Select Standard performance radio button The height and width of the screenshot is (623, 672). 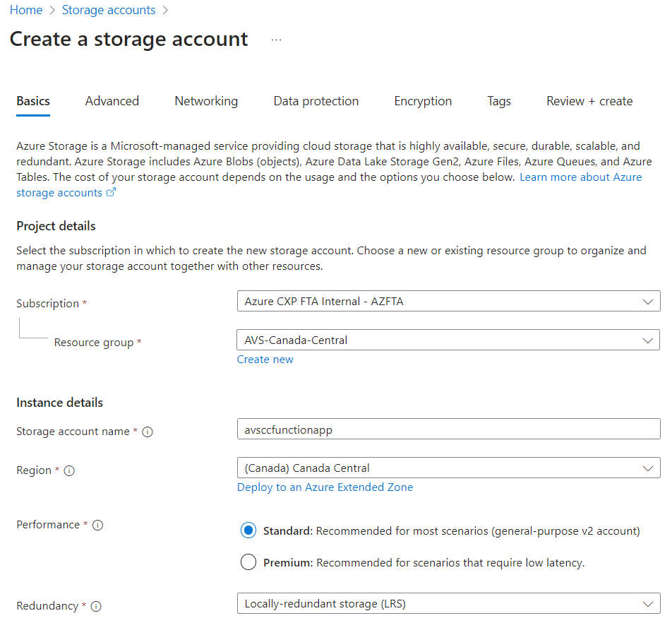coord(248,530)
